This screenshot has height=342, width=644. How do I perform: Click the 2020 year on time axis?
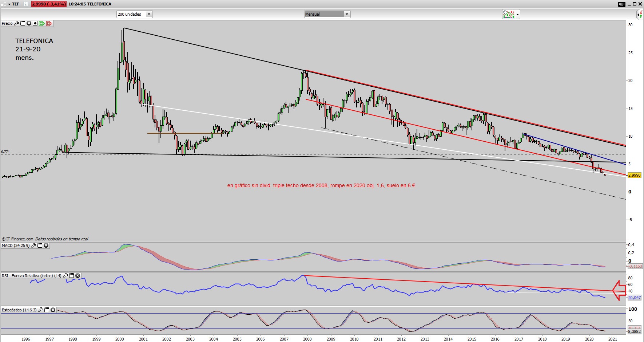click(x=589, y=339)
